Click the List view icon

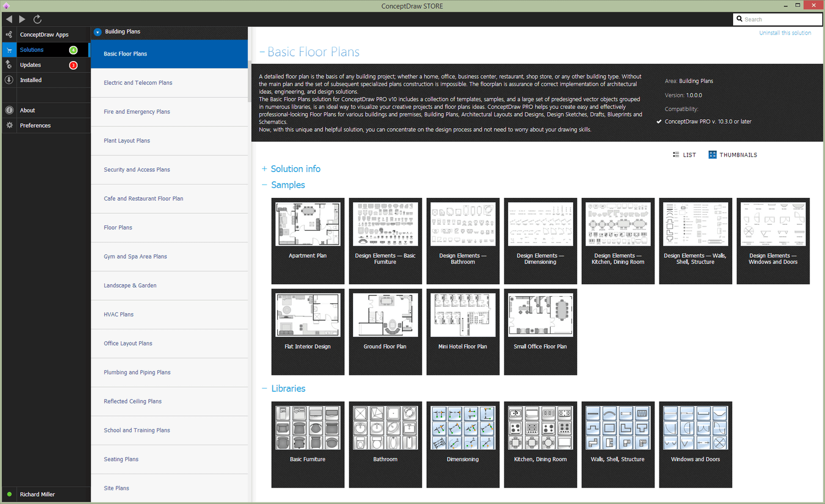click(676, 154)
